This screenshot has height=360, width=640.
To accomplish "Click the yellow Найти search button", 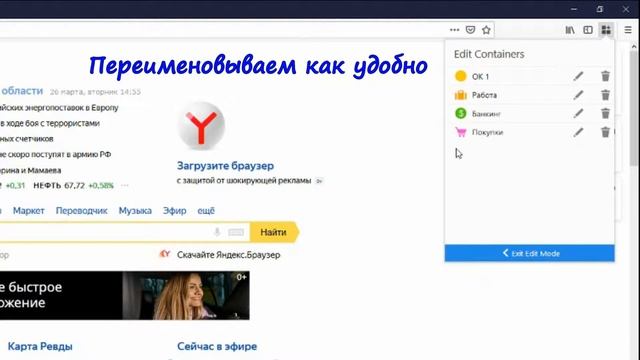I will [274, 232].
